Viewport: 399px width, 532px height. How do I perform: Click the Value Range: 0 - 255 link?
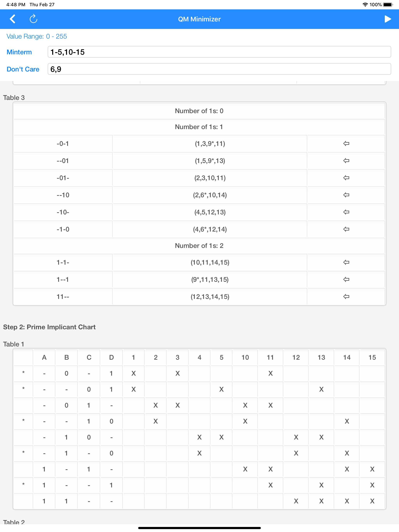[x=37, y=36]
